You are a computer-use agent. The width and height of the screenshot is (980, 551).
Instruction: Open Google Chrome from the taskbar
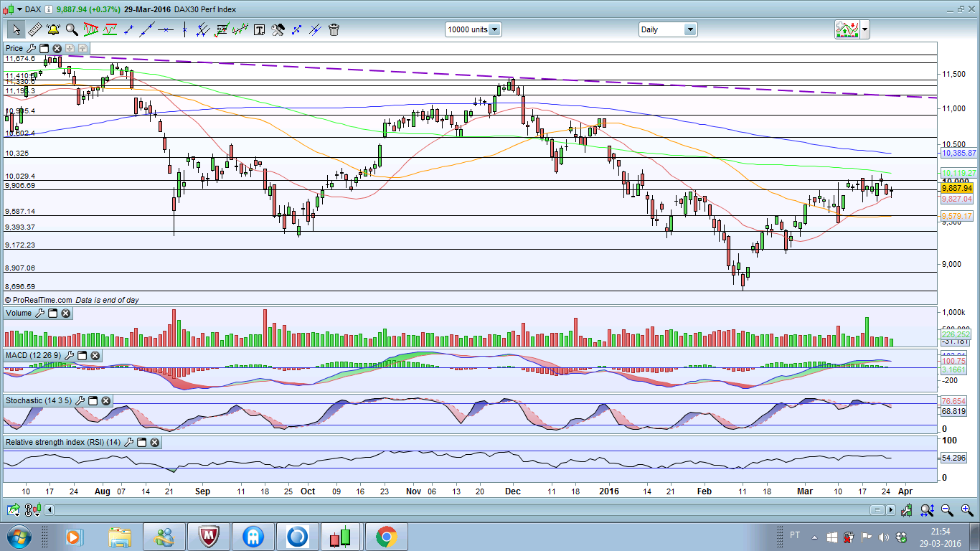point(386,536)
